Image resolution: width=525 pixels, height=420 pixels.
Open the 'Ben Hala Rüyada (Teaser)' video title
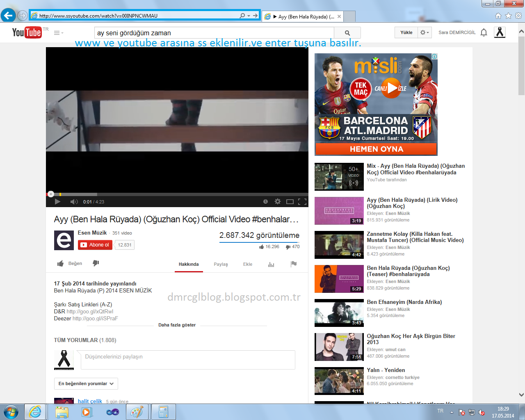408,271
